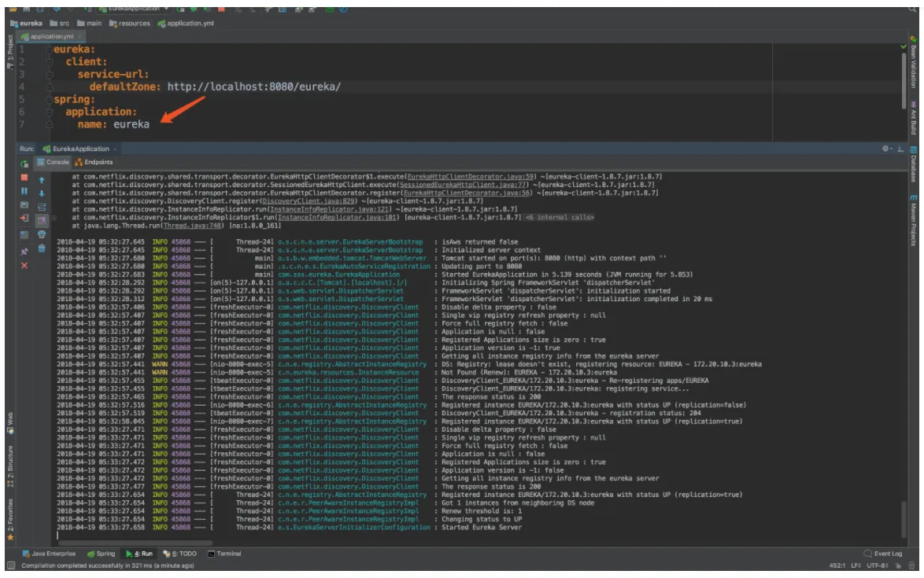The width and height of the screenshot is (924, 578).
Task: Open the Favorites tool window sidebar tab
Action: pos(10,520)
